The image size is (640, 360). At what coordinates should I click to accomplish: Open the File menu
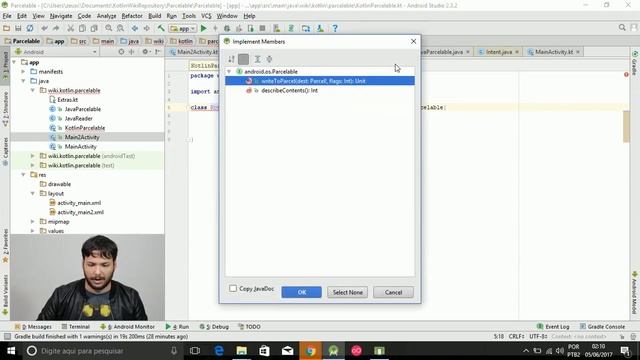[7, 16]
